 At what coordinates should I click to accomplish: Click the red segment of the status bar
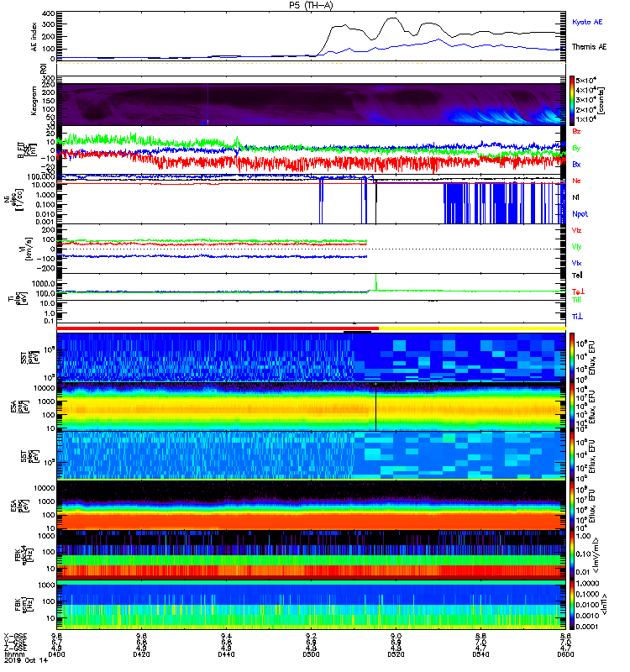coord(218,328)
